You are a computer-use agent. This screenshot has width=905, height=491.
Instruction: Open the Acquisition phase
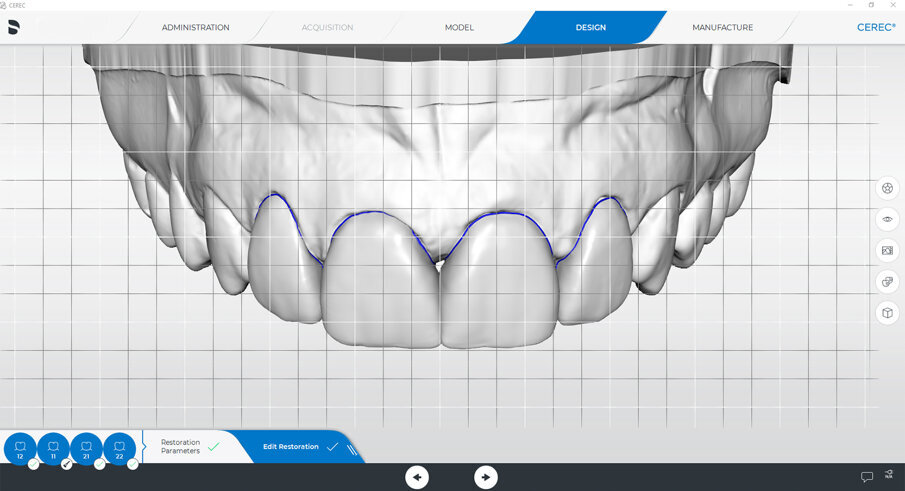click(327, 27)
